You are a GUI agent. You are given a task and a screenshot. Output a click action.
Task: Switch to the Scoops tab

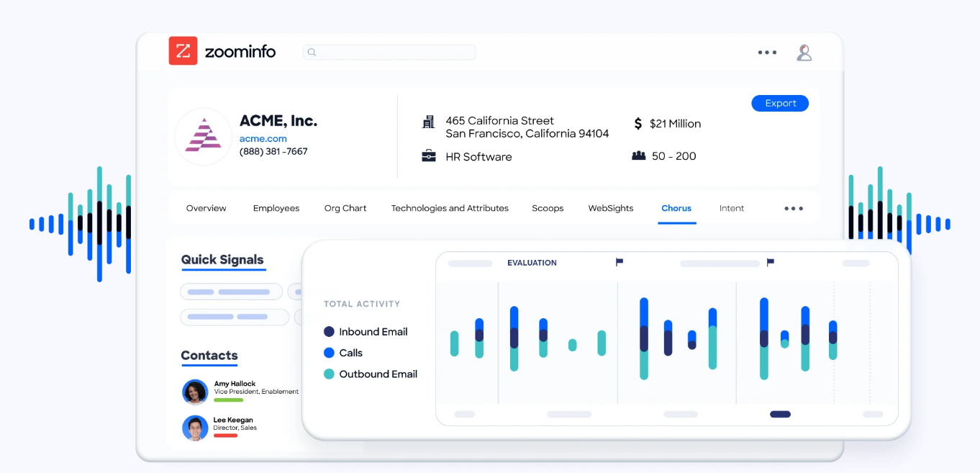(548, 208)
